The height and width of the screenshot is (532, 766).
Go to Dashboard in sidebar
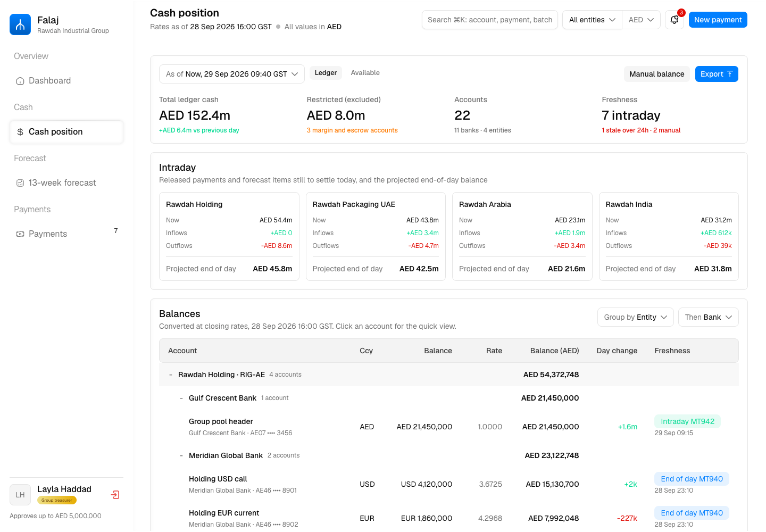[x=66, y=81]
